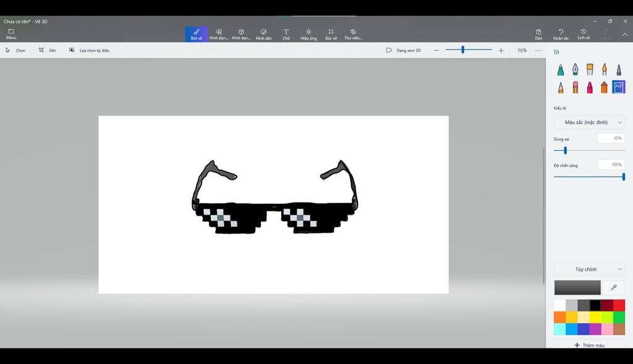Screen dimensions: 633x364
Task: Expand the Tùy chỉnh dropdown
Action: [x=589, y=269]
